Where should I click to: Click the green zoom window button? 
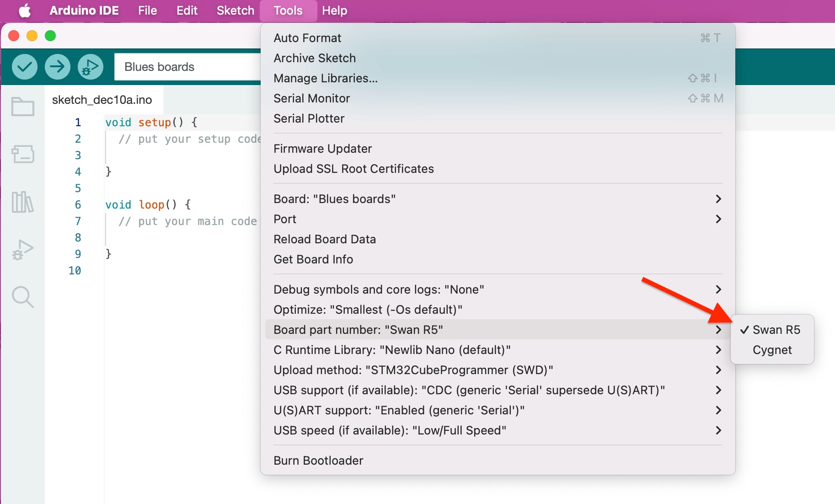pos(50,36)
